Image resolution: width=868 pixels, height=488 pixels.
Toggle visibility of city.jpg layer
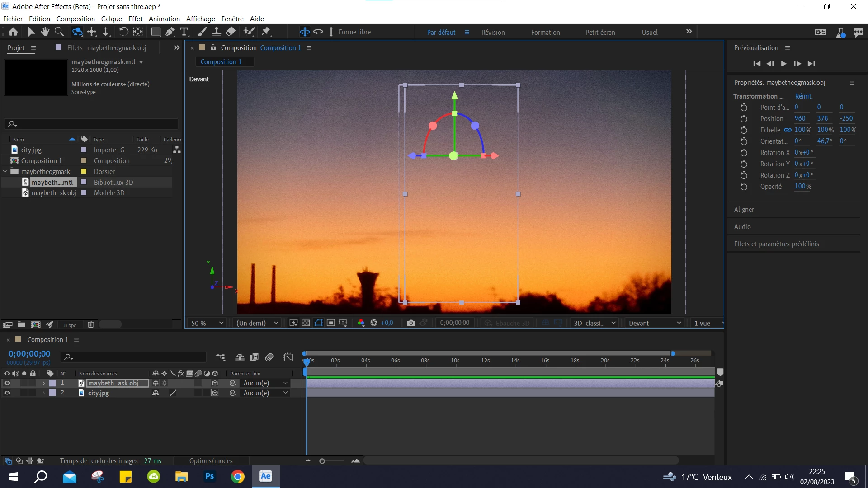(7, 393)
